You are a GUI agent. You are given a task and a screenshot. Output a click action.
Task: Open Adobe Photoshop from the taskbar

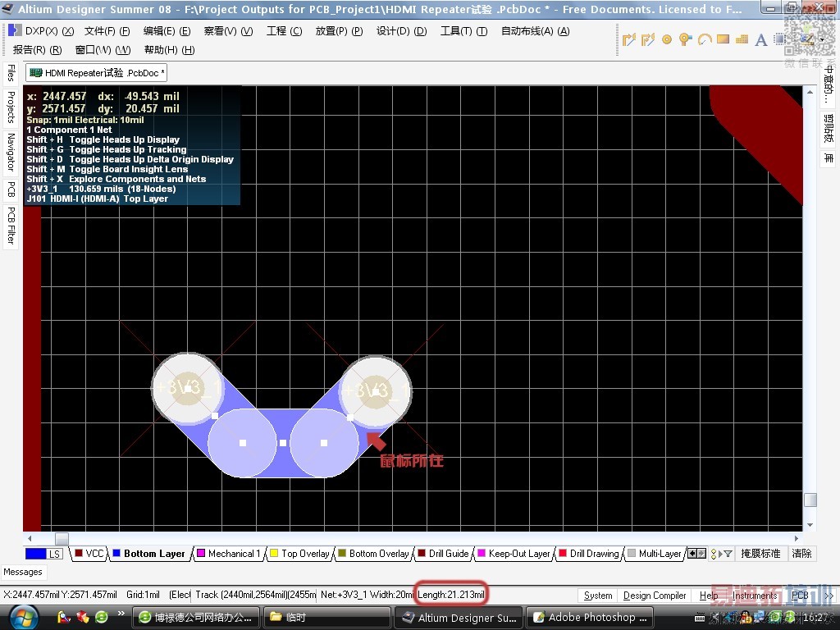pyautogui.click(x=591, y=617)
